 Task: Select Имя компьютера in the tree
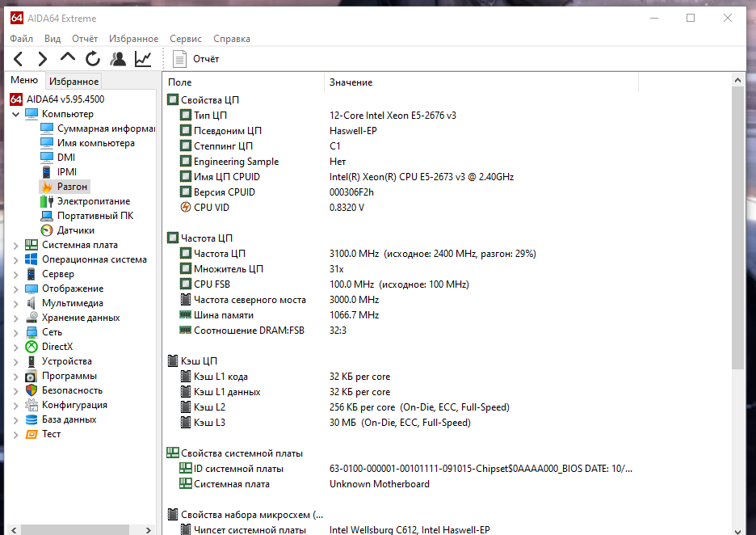(x=96, y=143)
